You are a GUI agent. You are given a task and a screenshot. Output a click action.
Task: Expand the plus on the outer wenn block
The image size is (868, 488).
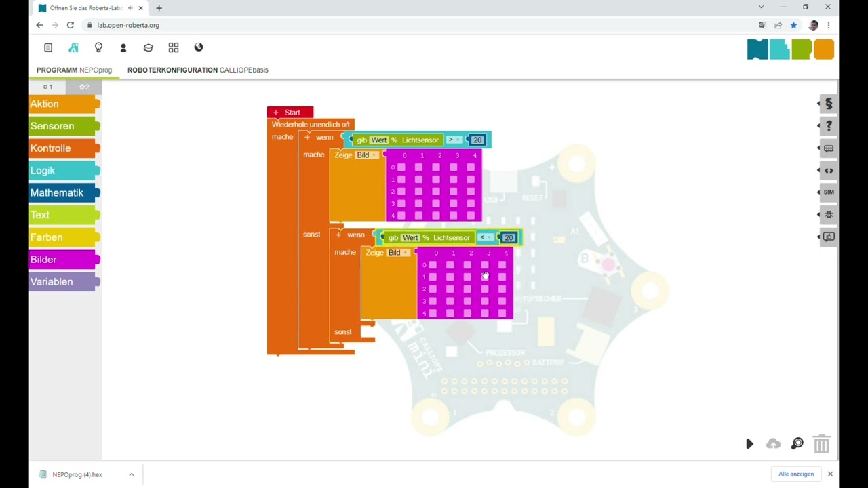307,137
